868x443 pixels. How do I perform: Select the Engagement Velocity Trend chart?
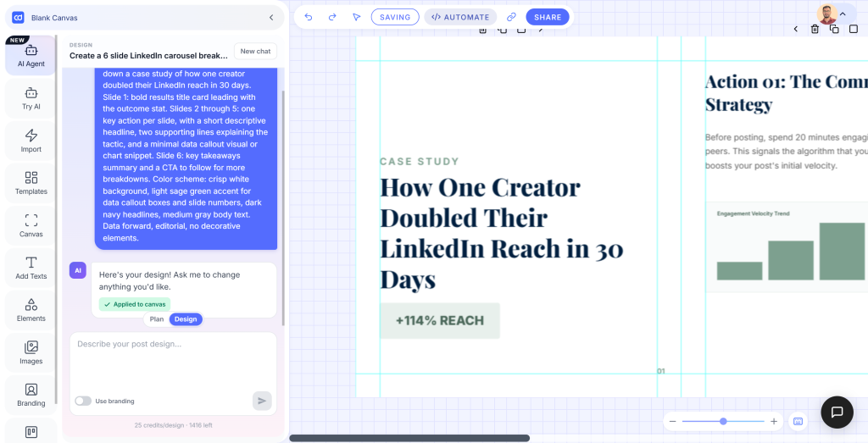pos(787,247)
